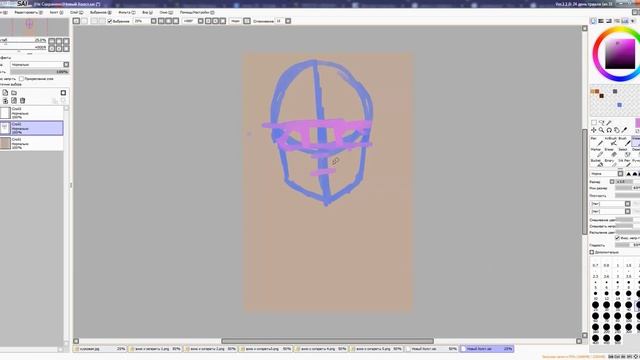
Task: Toggle the RGB slider panel icon
Action: (x=601, y=21)
